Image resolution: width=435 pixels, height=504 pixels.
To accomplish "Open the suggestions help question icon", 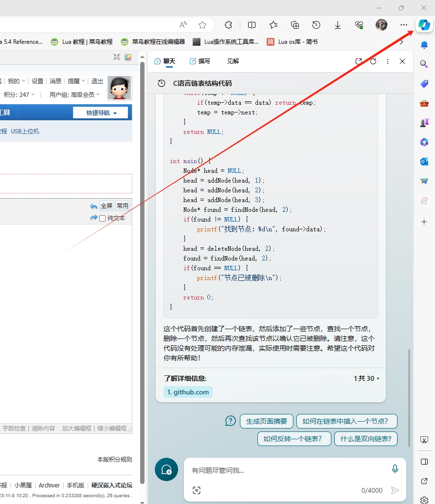I will (230, 421).
